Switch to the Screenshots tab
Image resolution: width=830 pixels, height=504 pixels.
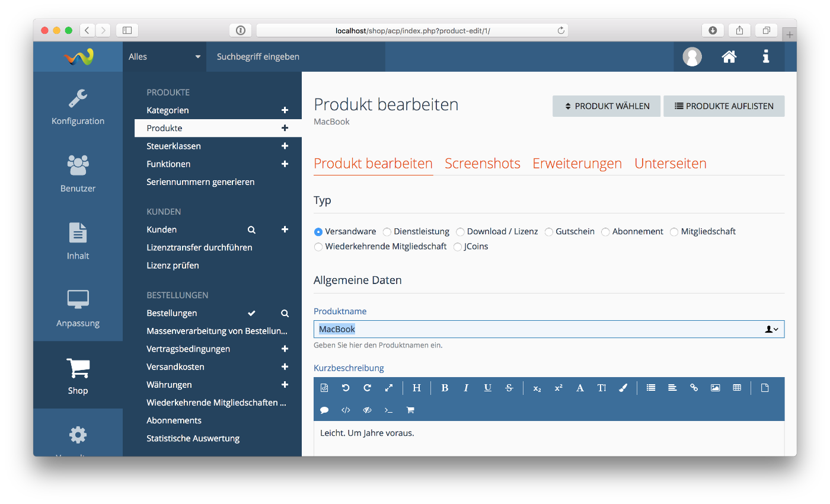coord(482,164)
